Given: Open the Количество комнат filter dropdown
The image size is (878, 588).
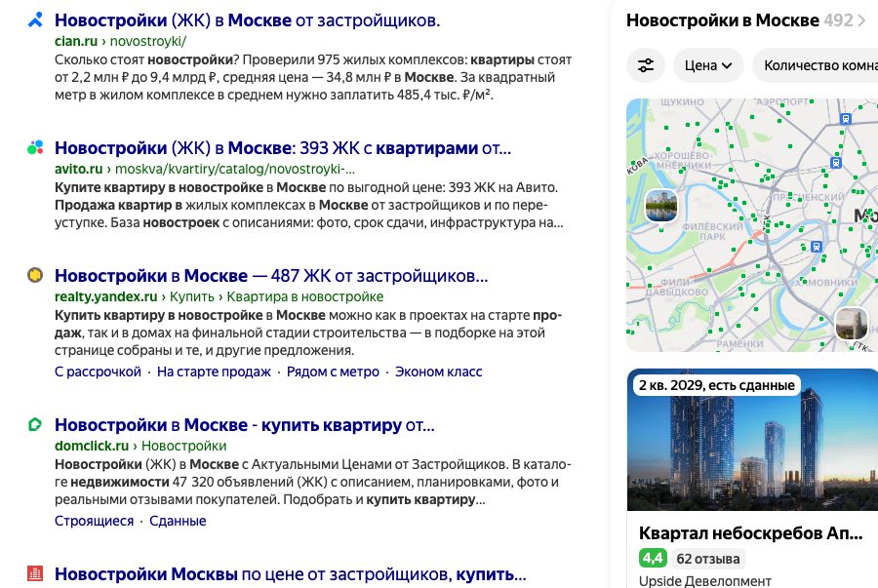Looking at the screenshot, I should 818,65.
